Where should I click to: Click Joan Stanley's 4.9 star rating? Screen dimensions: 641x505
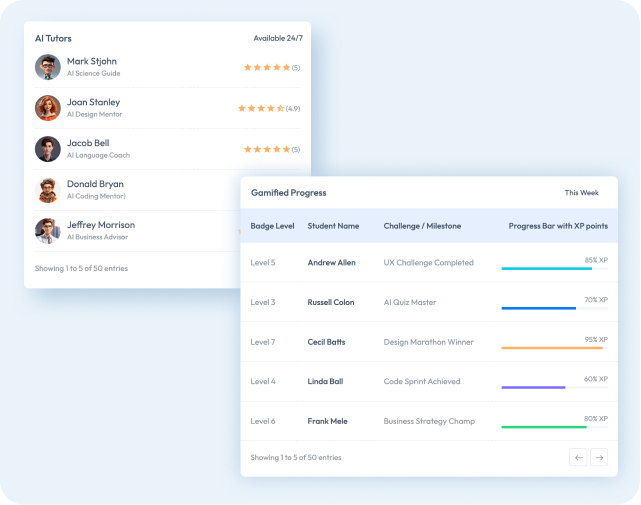tap(262, 108)
